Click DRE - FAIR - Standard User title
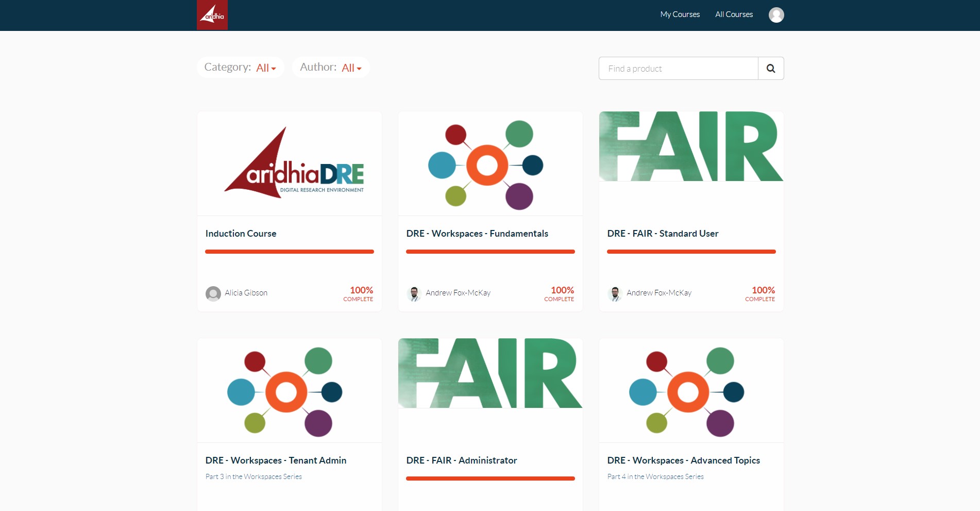The width and height of the screenshot is (980, 511). (x=663, y=234)
